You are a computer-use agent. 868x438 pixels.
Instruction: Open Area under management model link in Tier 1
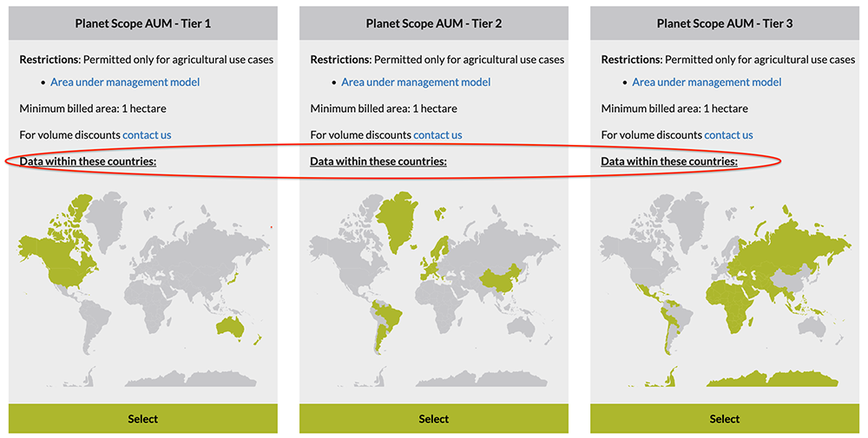[x=125, y=82]
